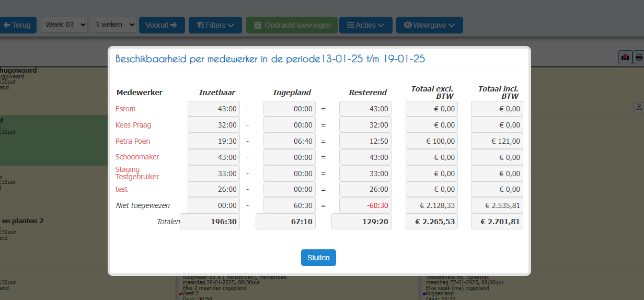Expand the Weergave menu
Screen dimensions: 644x300
[x=430, y=25]
